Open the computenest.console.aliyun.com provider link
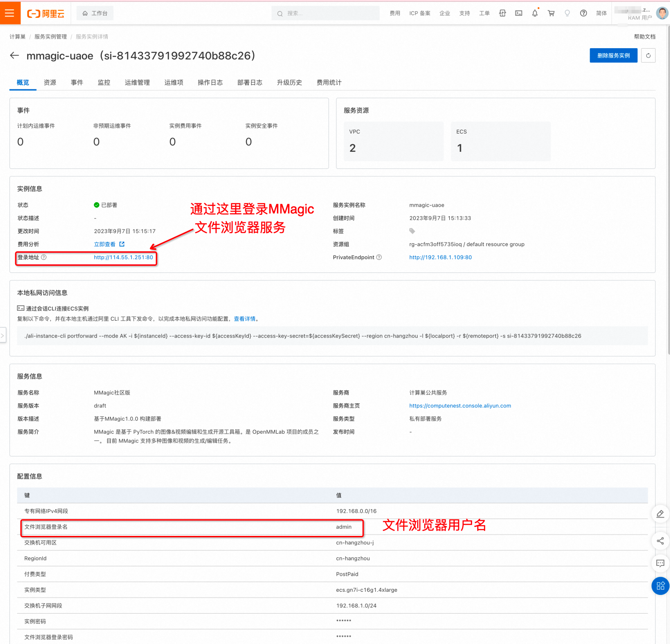The image size is (670, 644). [460, 406]
